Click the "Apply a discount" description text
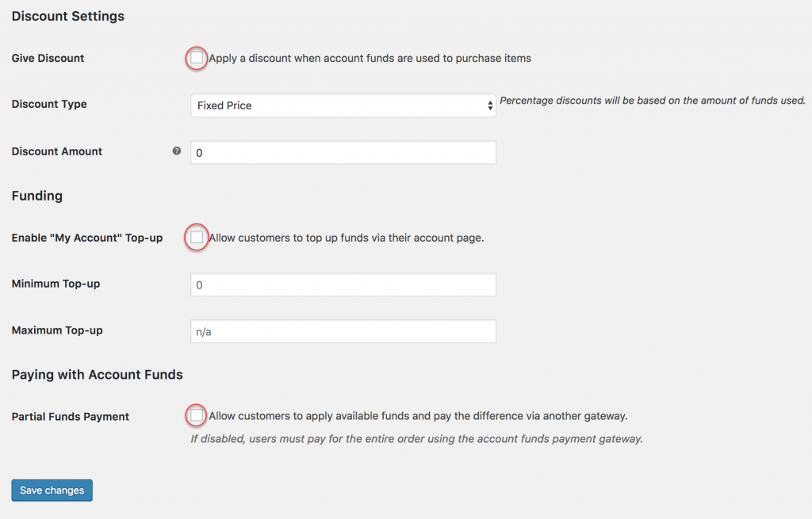The image size is (812, 519). click(369, 58)
